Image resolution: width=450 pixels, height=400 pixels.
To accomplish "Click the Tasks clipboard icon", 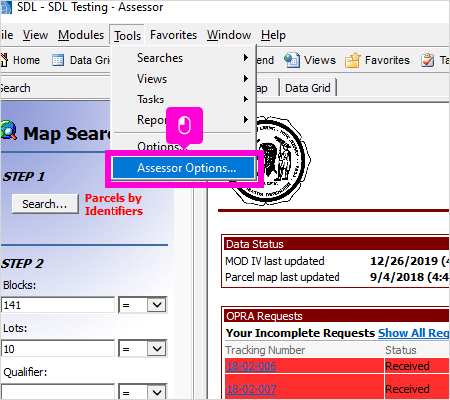I will tap(427, 60).
